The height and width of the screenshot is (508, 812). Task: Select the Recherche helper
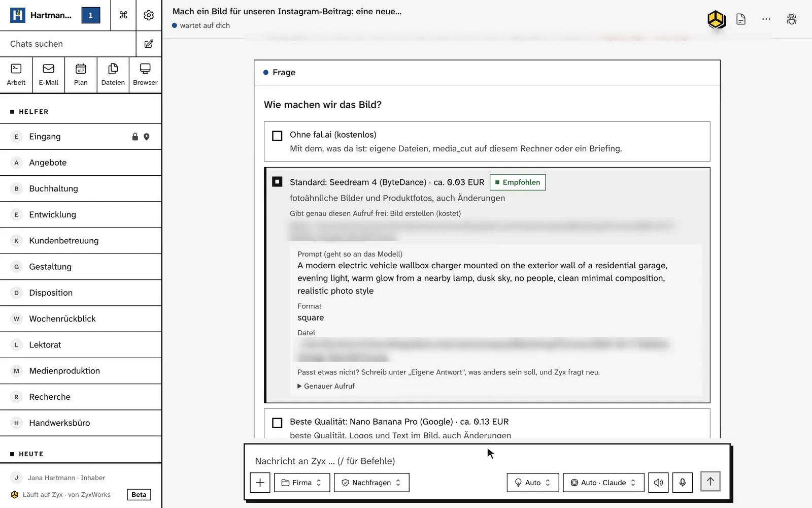click(81, 397)
